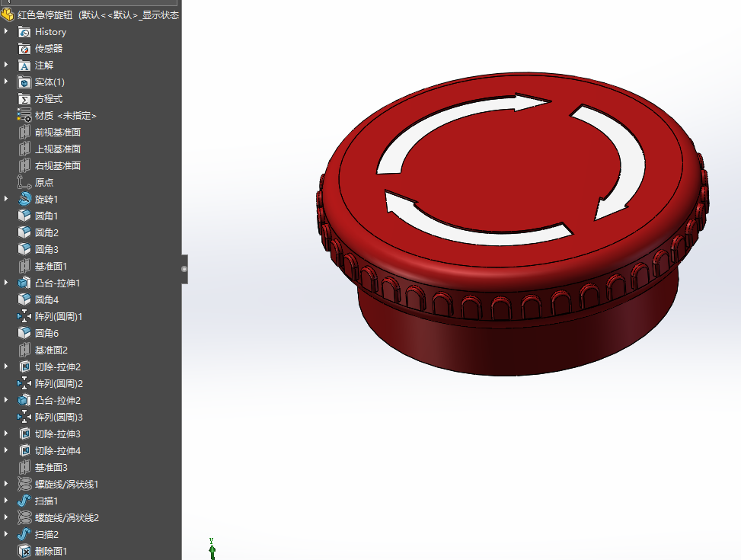This screenshot has height=560, width=741.
Task: Expand the 扫描2 feature
Action: tap(6, 534)
